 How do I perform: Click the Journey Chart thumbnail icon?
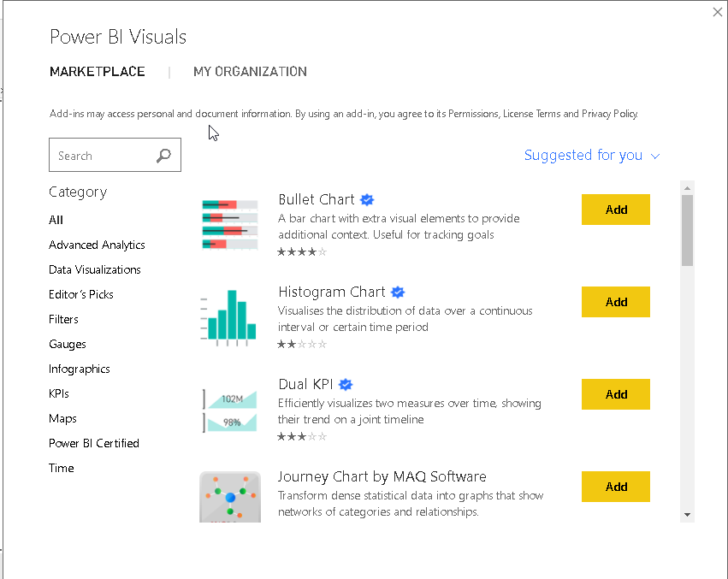tap(229, 496)
